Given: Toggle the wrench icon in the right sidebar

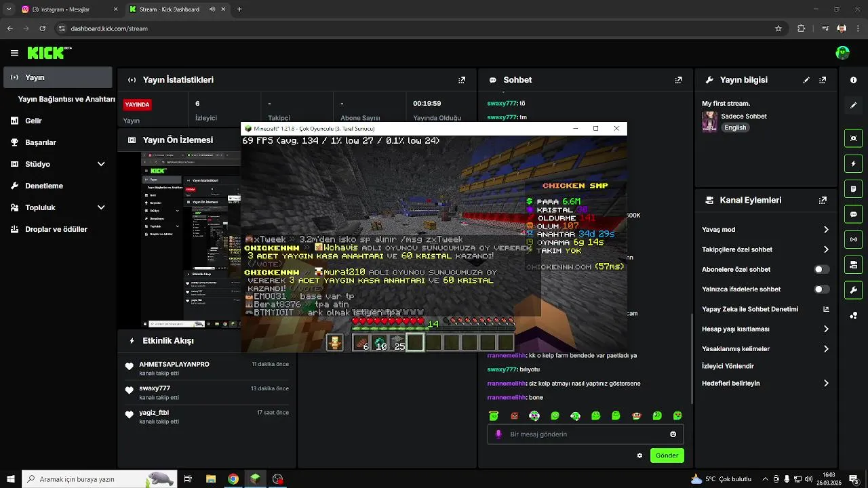Looking at the screenshot, I should click(x=854, y=290).
